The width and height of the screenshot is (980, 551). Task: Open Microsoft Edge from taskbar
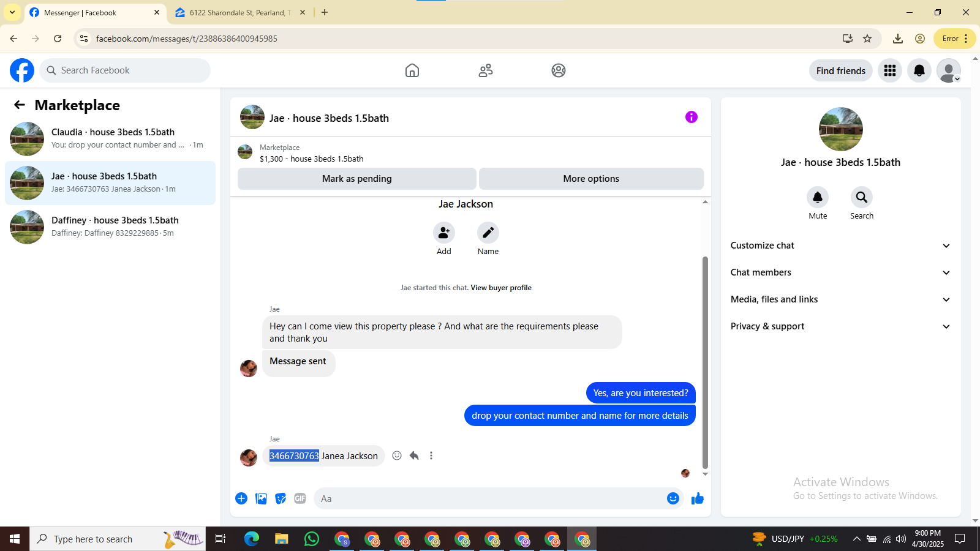coord(252,539)
